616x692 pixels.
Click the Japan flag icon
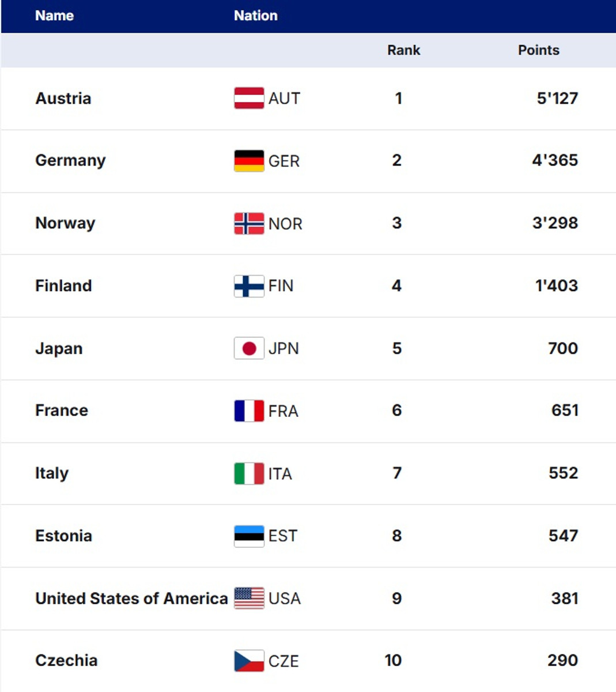249,348
